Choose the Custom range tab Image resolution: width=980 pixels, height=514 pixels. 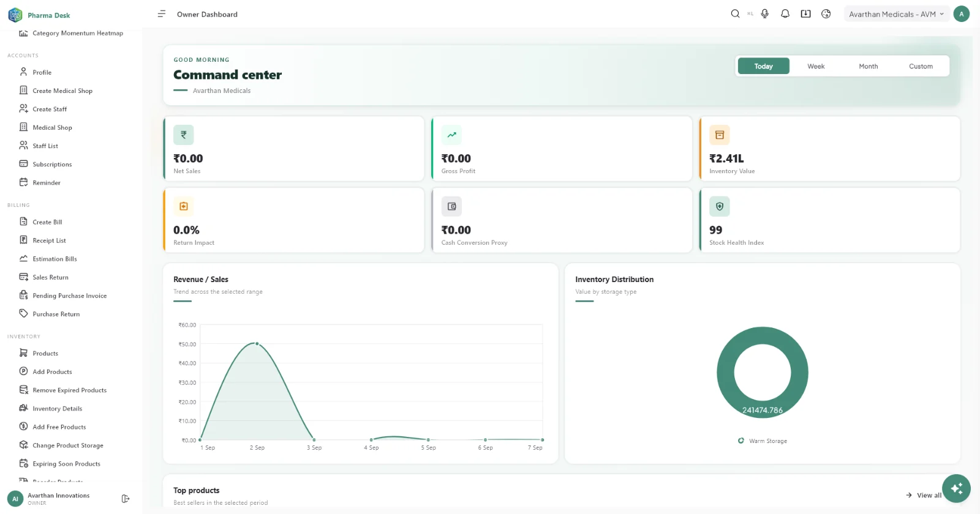coord(921,66)
